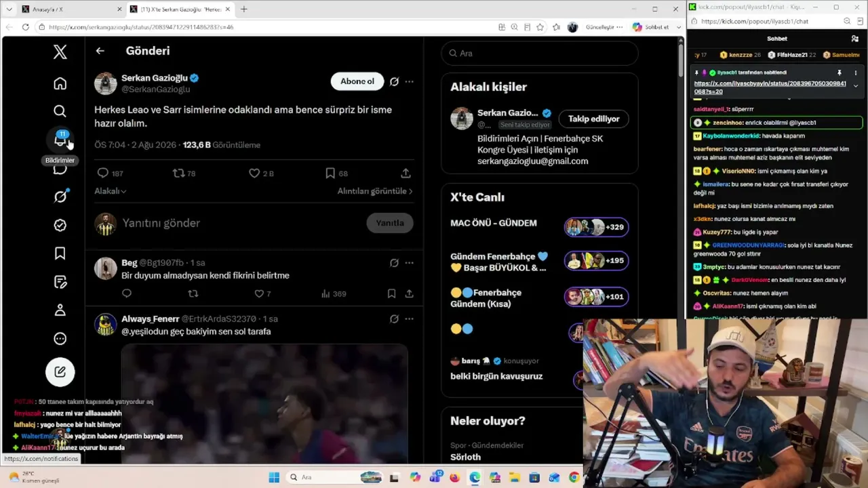Viewport: 868px width, 488px height.
Task: Go to X home via the house icon
Action: pyautogui.click(x=60, y=83)
